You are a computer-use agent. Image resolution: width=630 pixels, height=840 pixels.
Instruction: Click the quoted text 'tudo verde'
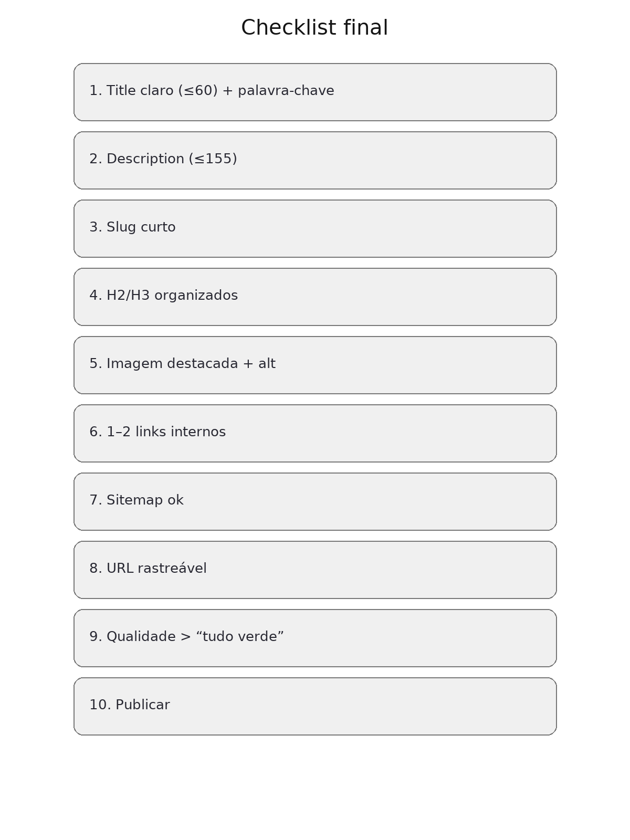click(240, 637)
